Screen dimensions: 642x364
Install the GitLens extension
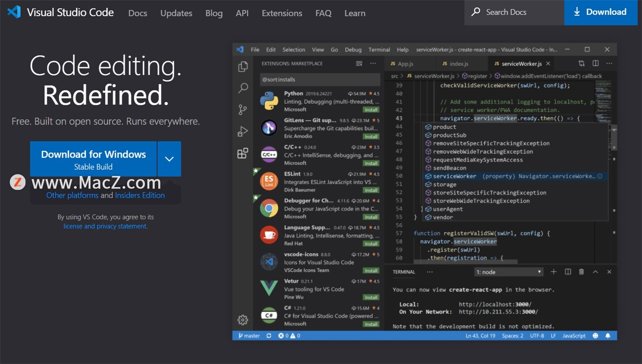point(371,136)
